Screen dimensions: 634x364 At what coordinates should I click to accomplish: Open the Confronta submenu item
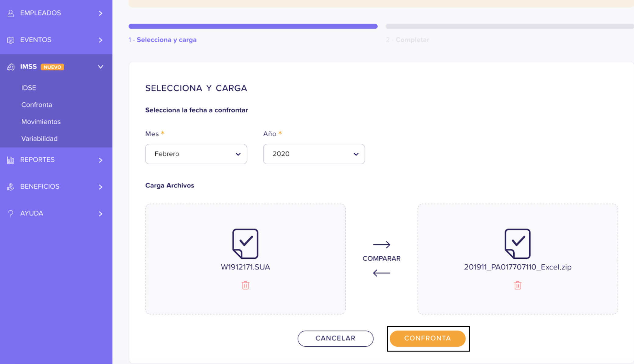point(37,105)
